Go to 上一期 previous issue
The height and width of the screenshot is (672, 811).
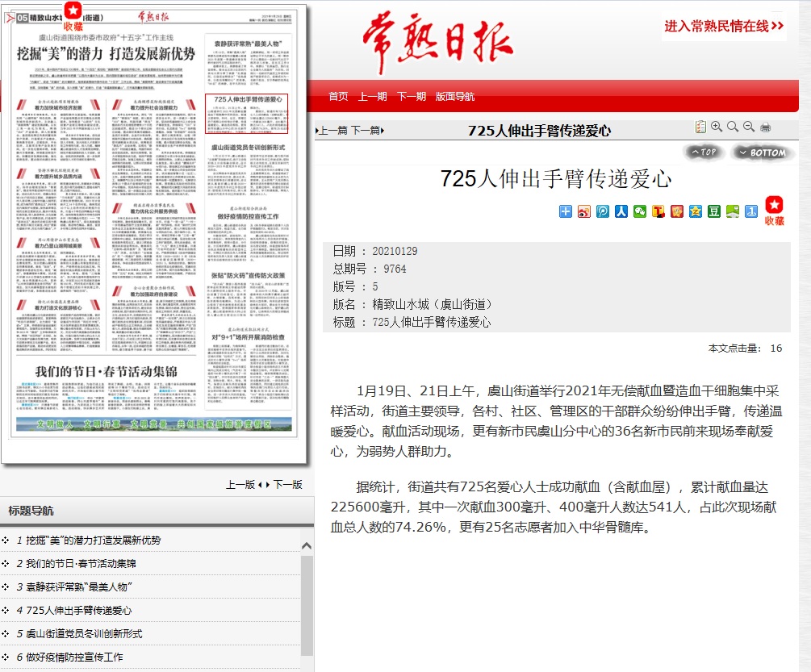coord(372,97)
